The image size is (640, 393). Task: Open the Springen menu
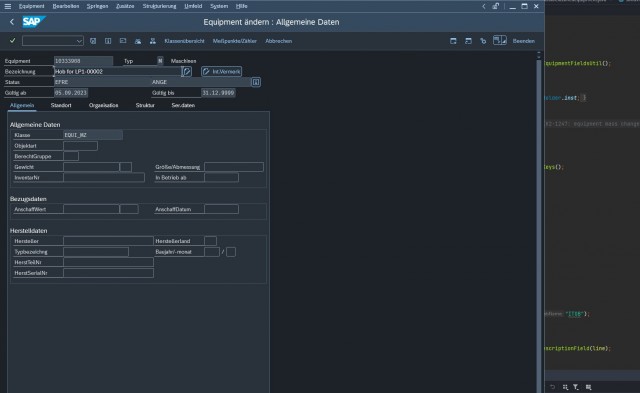[97, 6]
